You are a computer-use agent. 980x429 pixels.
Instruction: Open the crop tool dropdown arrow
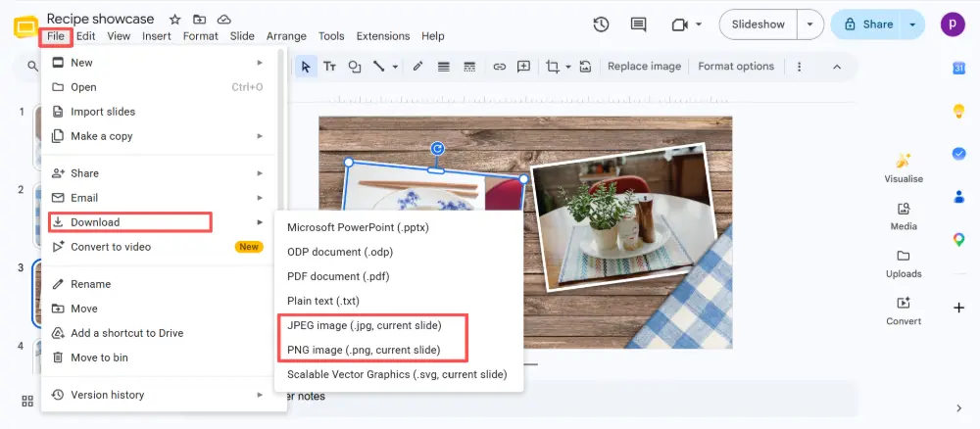(568, 67)
